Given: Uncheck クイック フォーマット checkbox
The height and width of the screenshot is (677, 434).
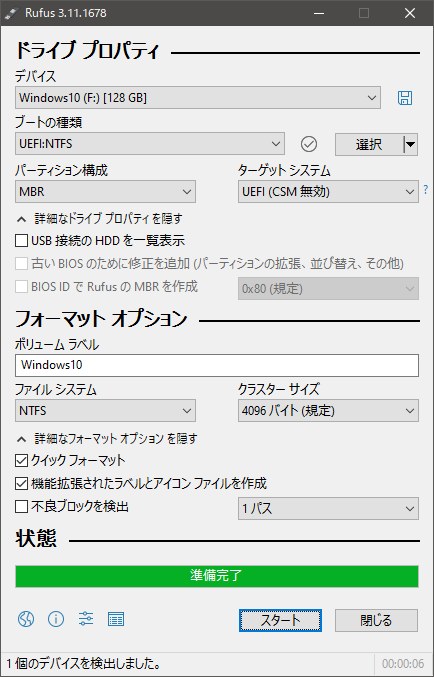Looking at the screenshot, I should 22,460.
